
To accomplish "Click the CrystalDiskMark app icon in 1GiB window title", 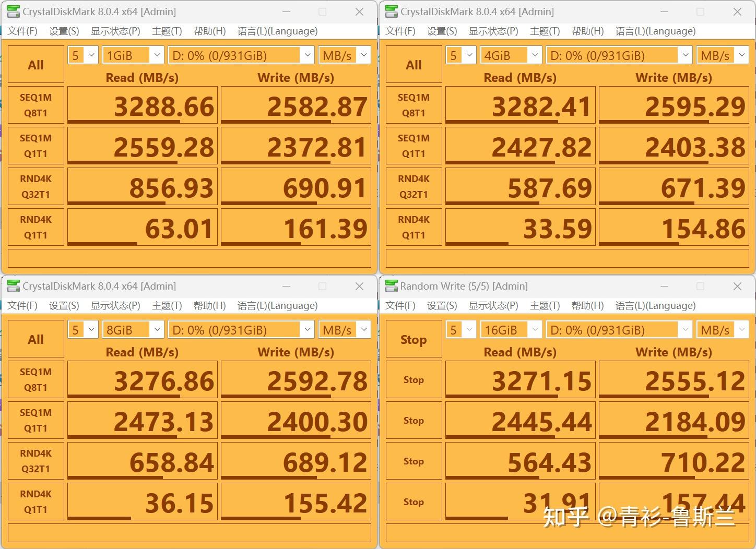I will (x=14, y=11).
